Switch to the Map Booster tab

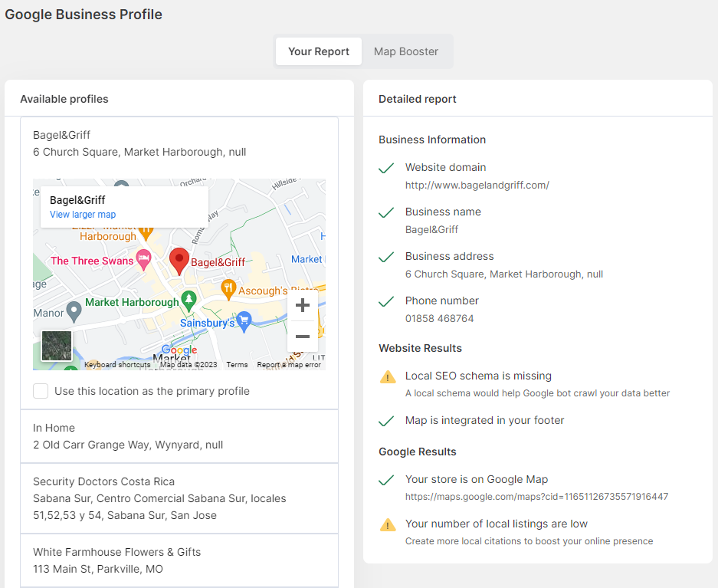pyautogui.click(x=406, y=51)
